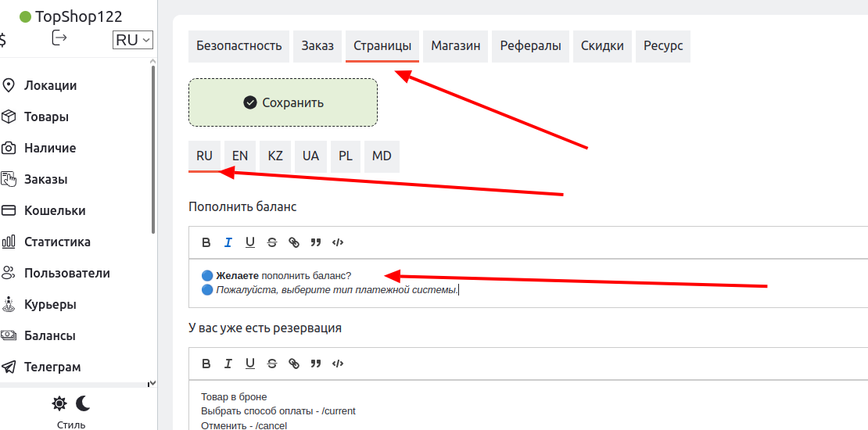The height and width of the screenshot is (430, 868).
Task: Insert link in Пополнить баланс editor
Action: (294, 242)
